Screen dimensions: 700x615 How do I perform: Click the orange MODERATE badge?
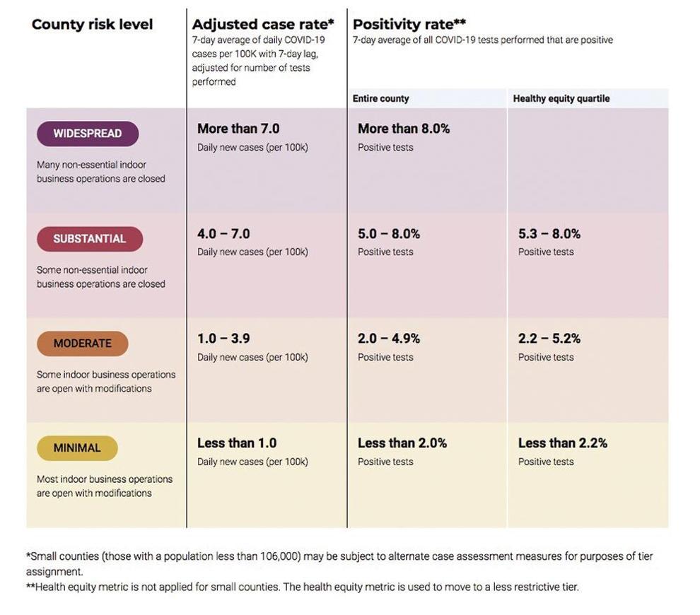click(83, 344)
